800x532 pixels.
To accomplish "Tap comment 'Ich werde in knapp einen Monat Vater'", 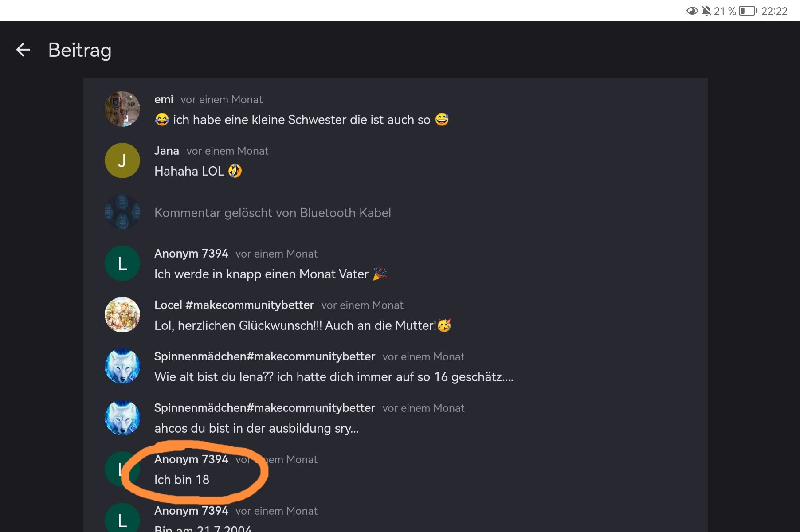I will click(261, 274).
